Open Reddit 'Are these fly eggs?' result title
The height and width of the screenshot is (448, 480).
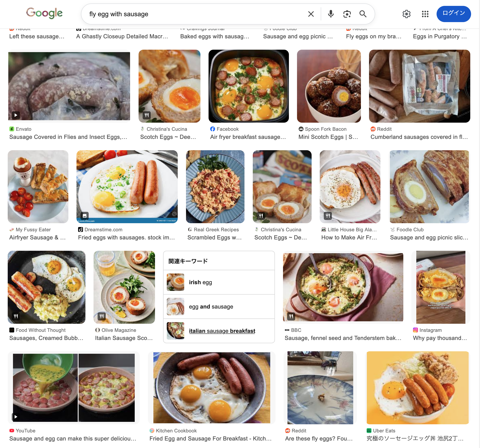pos(319,438)
